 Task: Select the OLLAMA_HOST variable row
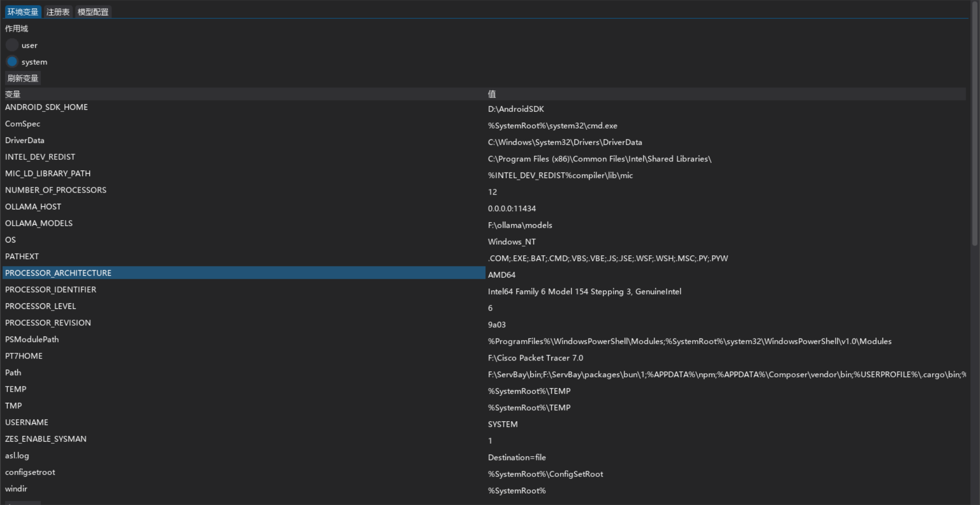pos(33,207)
